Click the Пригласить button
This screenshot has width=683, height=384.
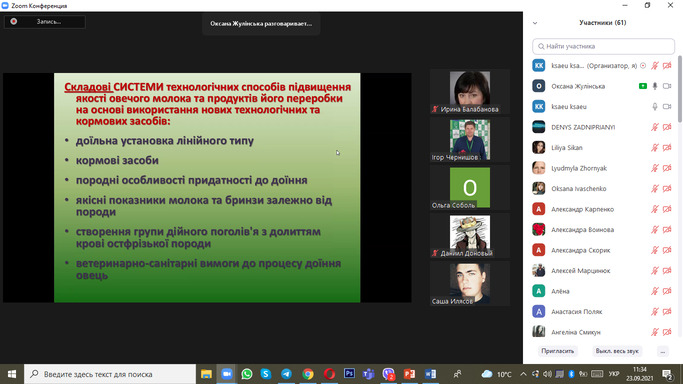click(x=558, y=351)
